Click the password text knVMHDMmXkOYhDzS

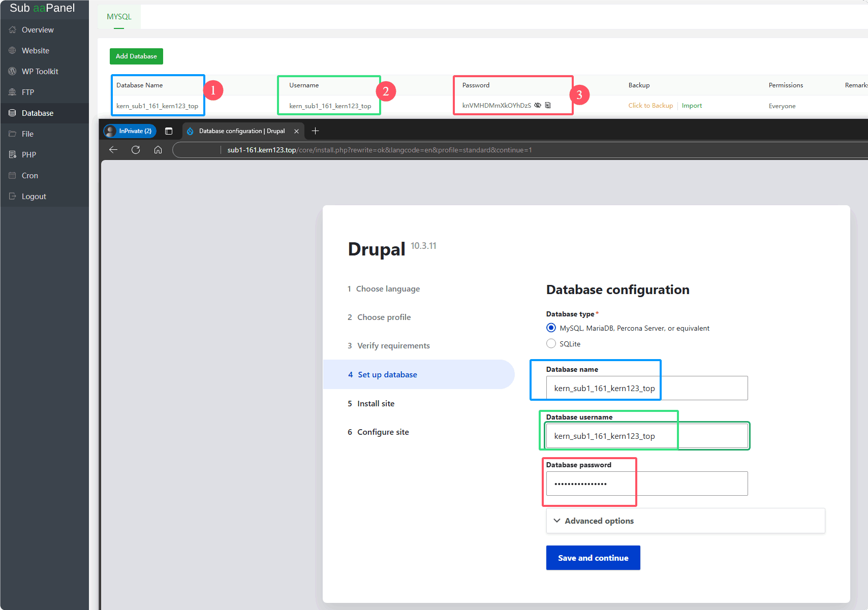click(x=497, y=106)
